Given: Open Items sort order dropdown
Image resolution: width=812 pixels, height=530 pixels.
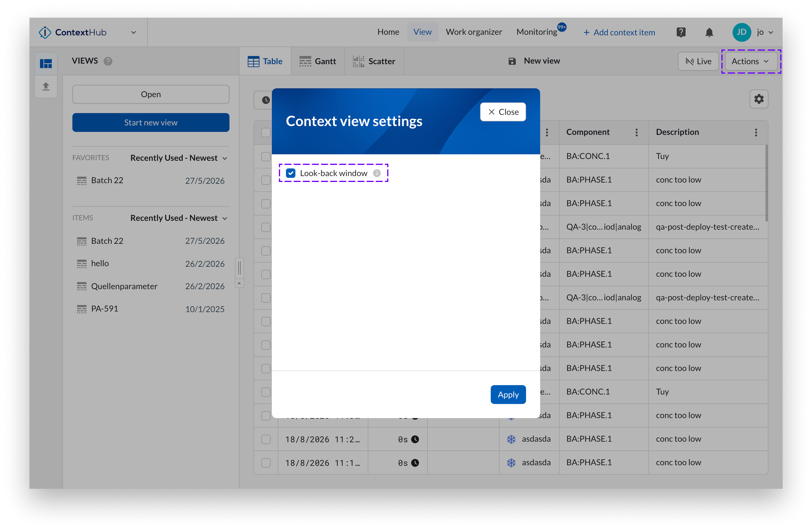Looking at the screenshot, I should 179,218.
